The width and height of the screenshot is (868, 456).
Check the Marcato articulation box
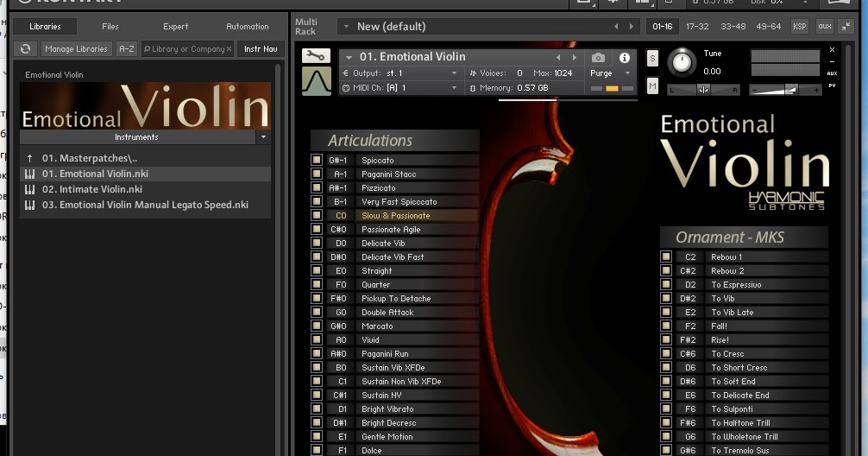(x=317, y=326)
